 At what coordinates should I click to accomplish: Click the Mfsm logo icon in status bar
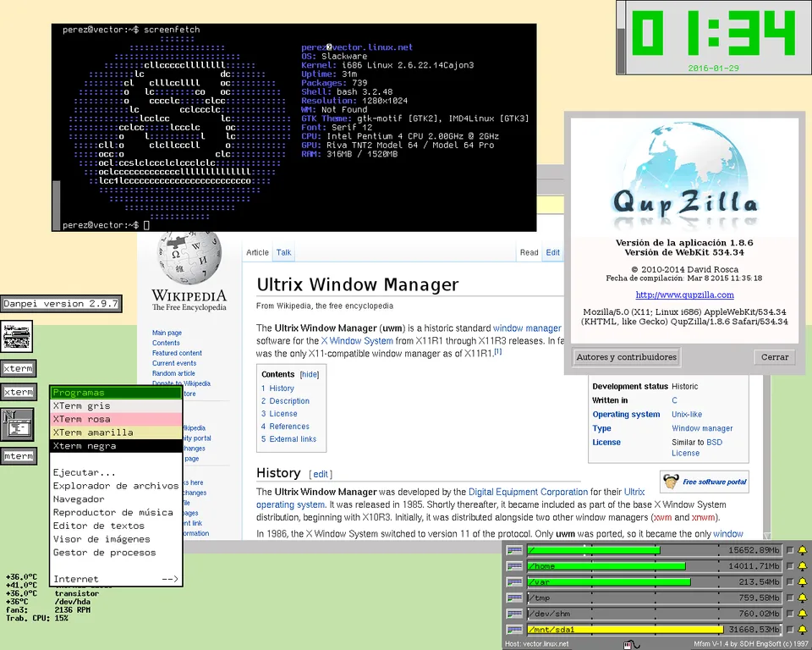pos(631,644)
